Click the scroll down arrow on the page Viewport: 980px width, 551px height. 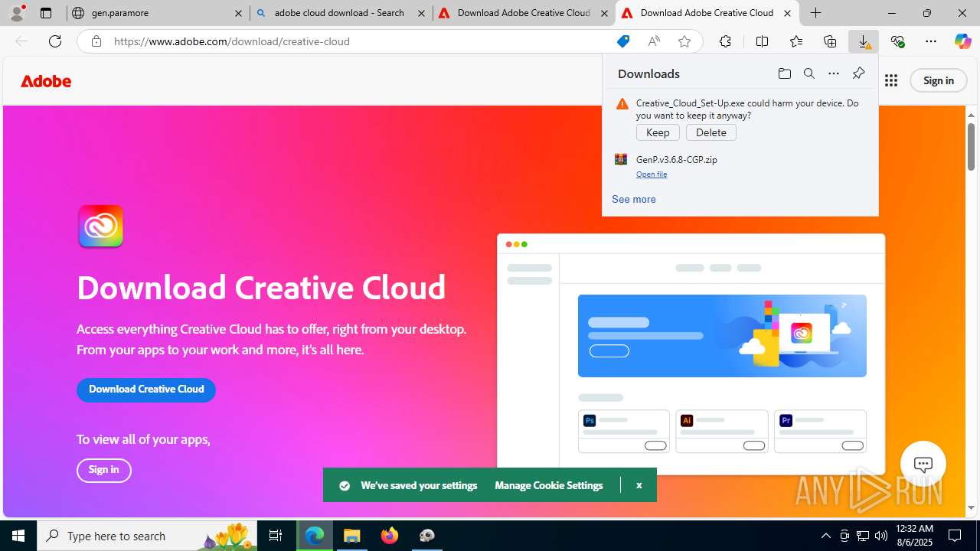click(x=972, y=508)
